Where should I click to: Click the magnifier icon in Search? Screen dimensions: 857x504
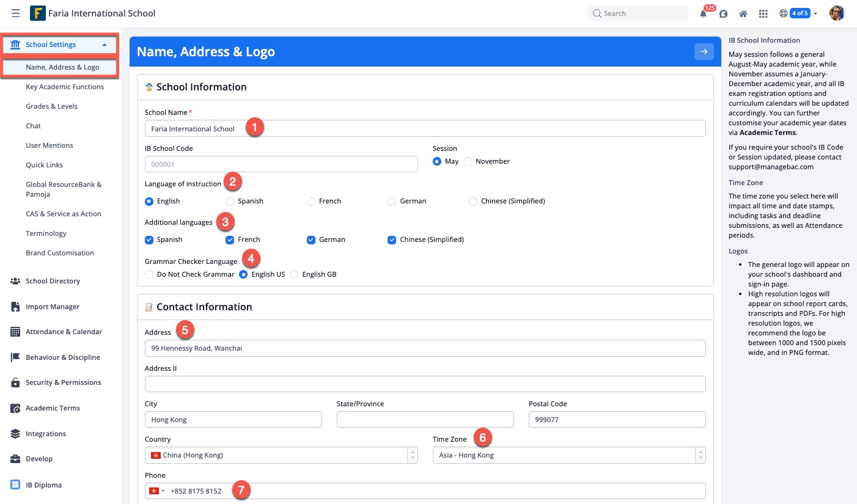(x=597, y=13)
